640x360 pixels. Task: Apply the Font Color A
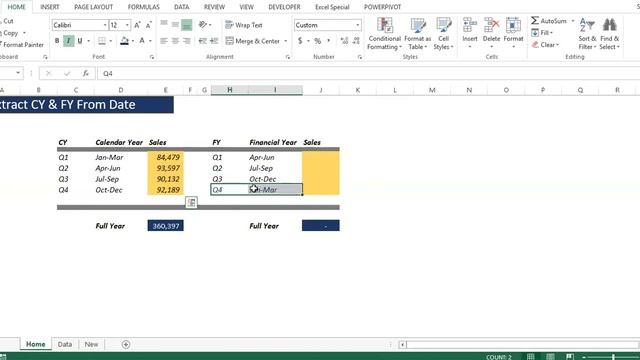(x=142, y=41)
